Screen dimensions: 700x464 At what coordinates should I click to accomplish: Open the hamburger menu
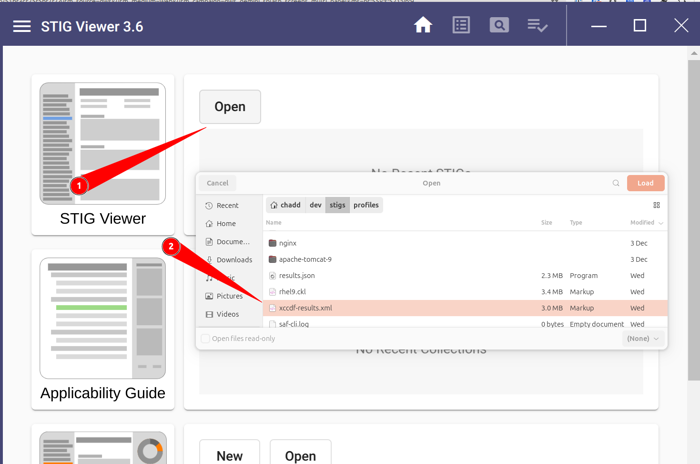point(21,26)
